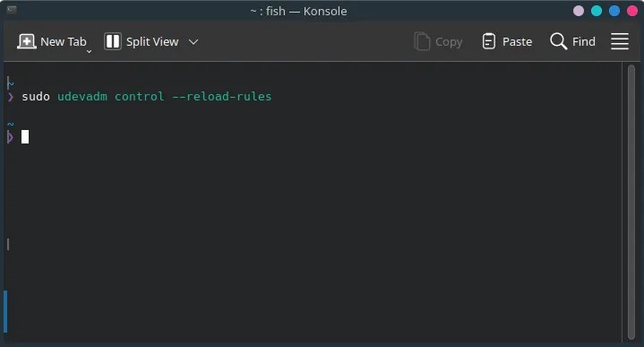Expand the Split View chevron menu
Viewport: 644px width, 347px height.
[193, 42]
